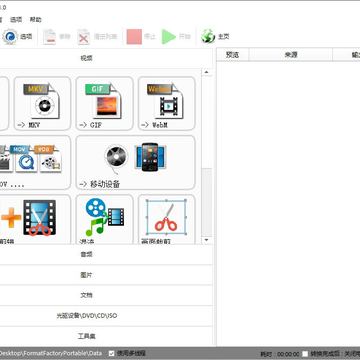
Task: Click the format list scrollbar thumb
Action: point(207,202)
